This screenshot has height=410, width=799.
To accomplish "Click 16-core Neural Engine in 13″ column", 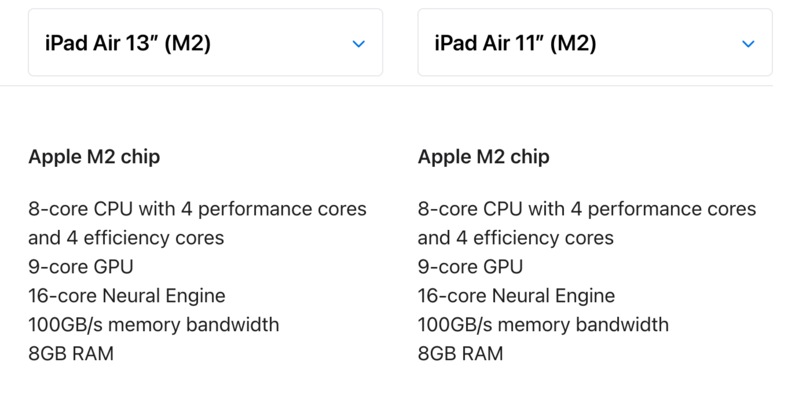I will pyautogui.click(x=127, y=296).
